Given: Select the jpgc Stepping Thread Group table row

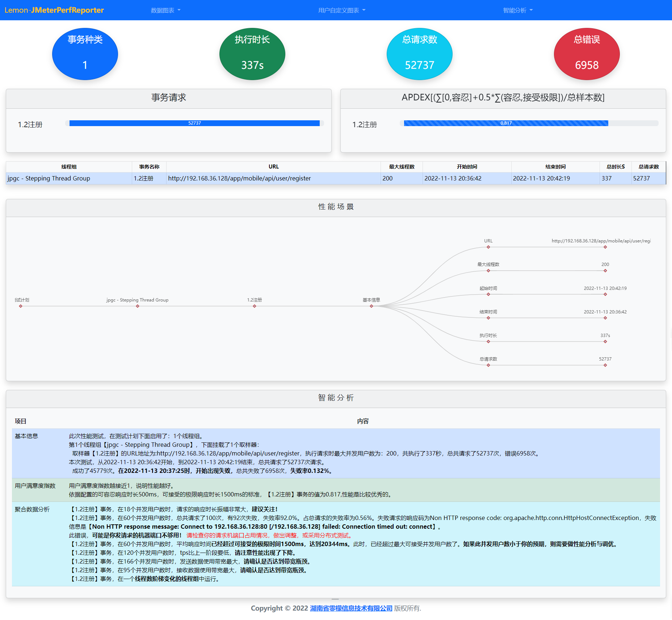Looking at the screenshot, I should (336, 178).
